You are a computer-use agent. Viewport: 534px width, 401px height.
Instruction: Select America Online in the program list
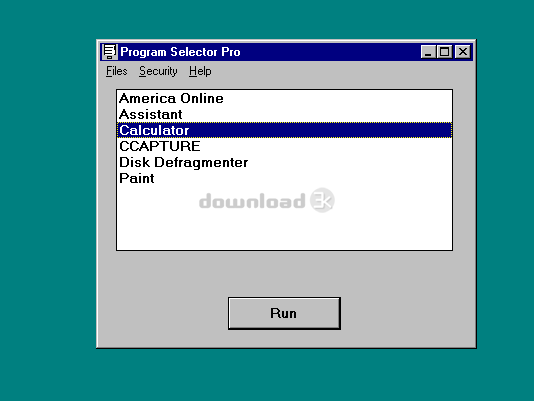[284, 98]
